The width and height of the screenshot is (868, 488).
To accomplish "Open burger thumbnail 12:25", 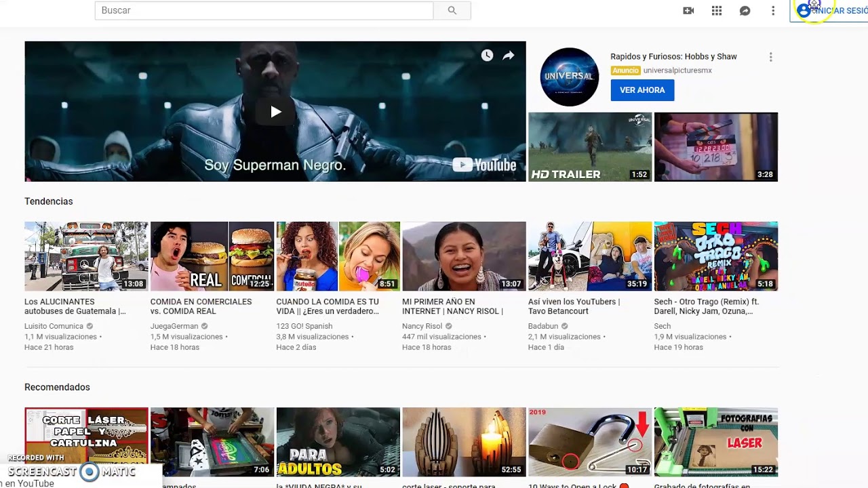I will pyautogui.click(x=212, y=256).
